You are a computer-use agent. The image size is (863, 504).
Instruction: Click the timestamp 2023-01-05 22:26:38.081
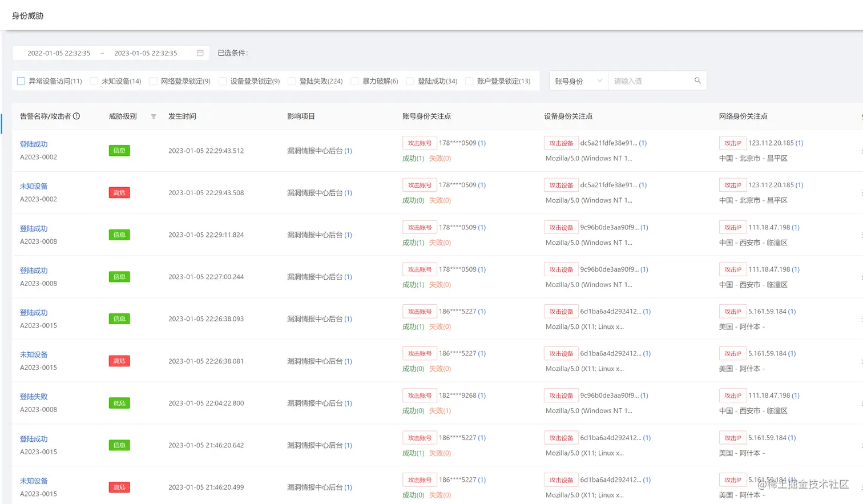206,361
